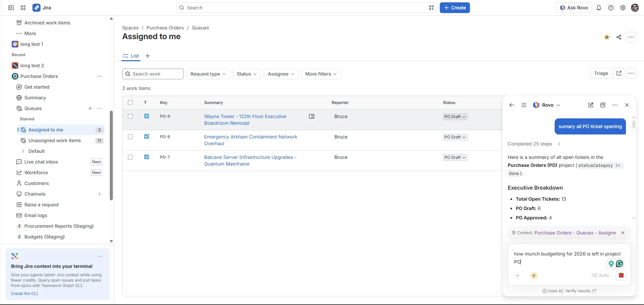
Task: Select the PO-7 row checkbox
Action: coord(130,157)
